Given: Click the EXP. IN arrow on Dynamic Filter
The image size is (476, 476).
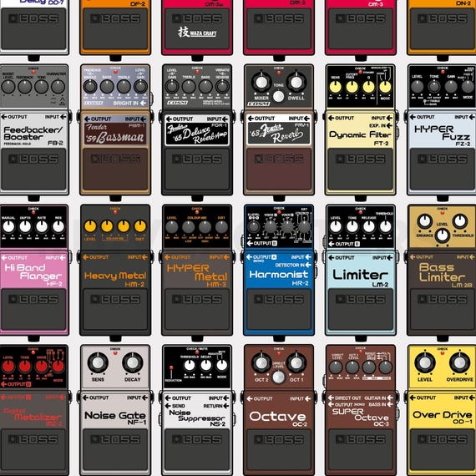Looking at the screenshot, I should [x=389, y=125].
